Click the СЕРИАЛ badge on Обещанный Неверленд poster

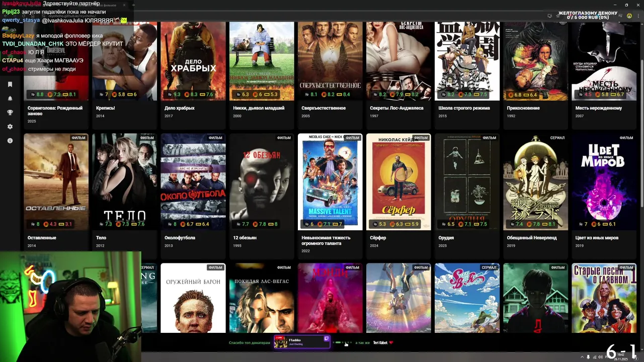557,138
